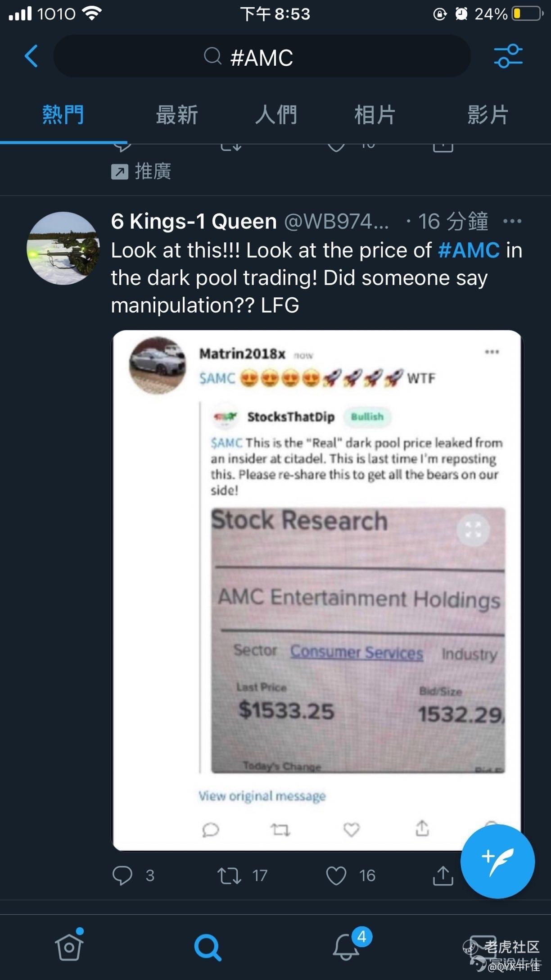Screen dimensions: 551x980
Task: Tap the #AMC search input field
Action: [262, 56]
